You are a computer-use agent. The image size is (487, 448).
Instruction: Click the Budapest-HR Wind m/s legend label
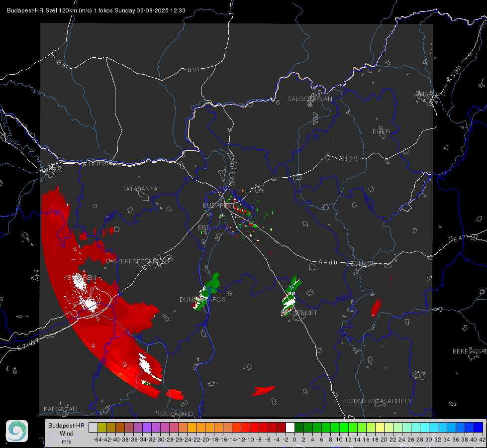coord(67,433)
